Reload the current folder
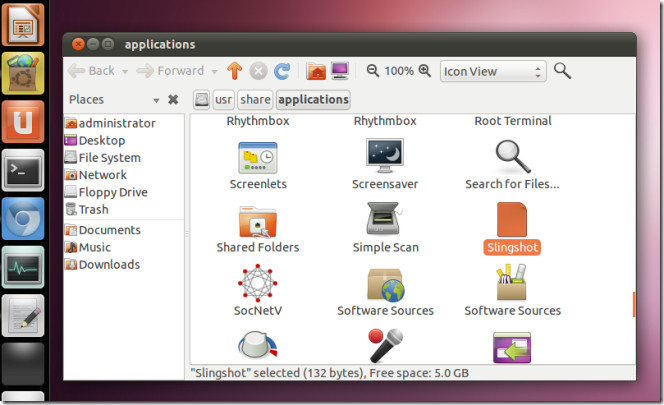664x405 pixels. pyautogui.click(x=282, y=71)
